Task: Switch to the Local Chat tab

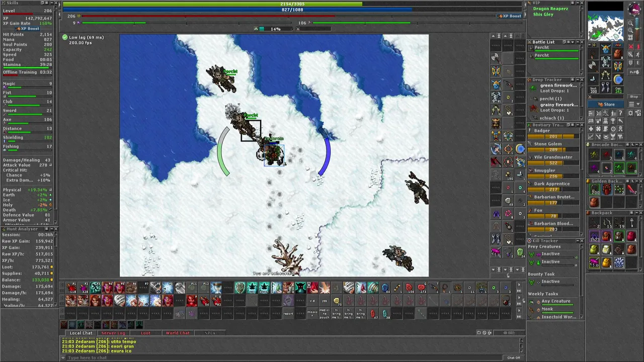Action: pos(80,333)
